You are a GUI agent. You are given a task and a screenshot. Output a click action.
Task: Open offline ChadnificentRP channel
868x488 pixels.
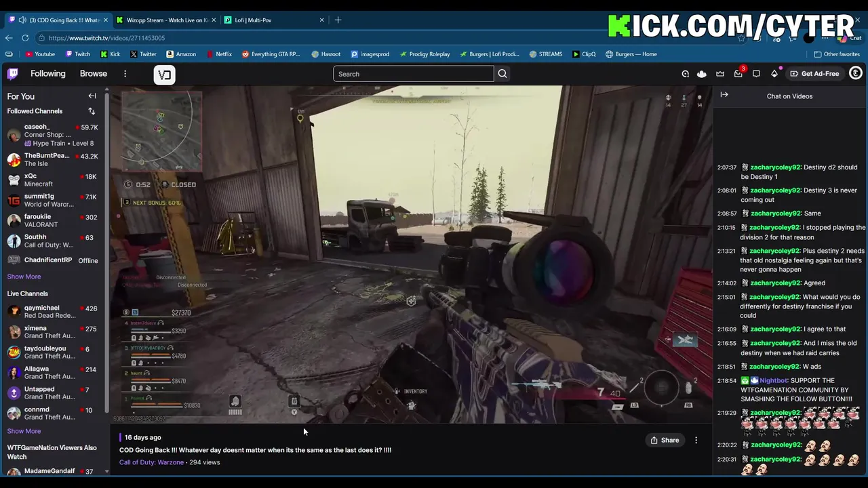tap(53, 260)
